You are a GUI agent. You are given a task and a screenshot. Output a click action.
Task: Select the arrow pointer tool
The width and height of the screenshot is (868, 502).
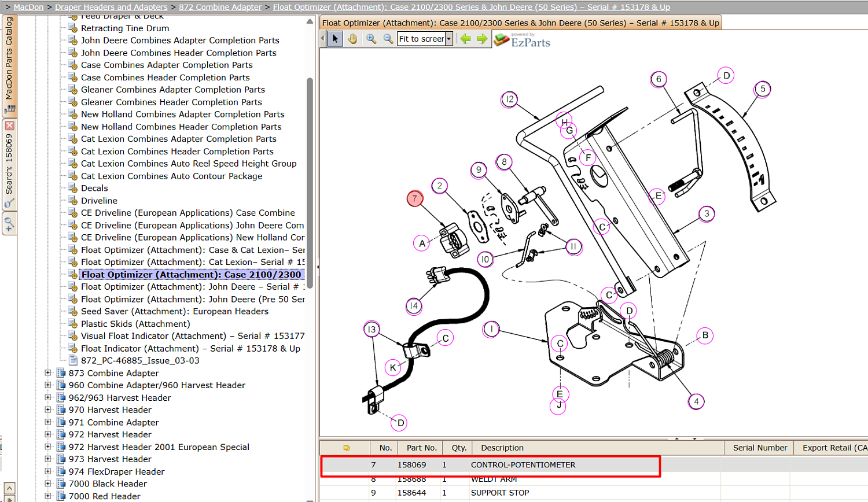pos(335,39)
